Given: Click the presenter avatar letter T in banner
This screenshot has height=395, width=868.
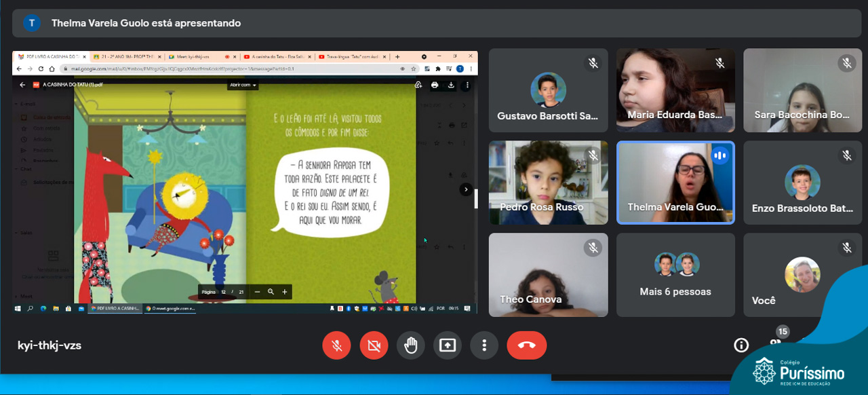Looking at the screenshot, I should [x=32, y=23].
